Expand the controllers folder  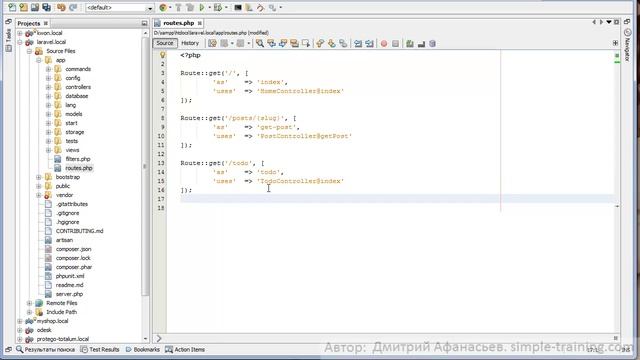(48, 87)
